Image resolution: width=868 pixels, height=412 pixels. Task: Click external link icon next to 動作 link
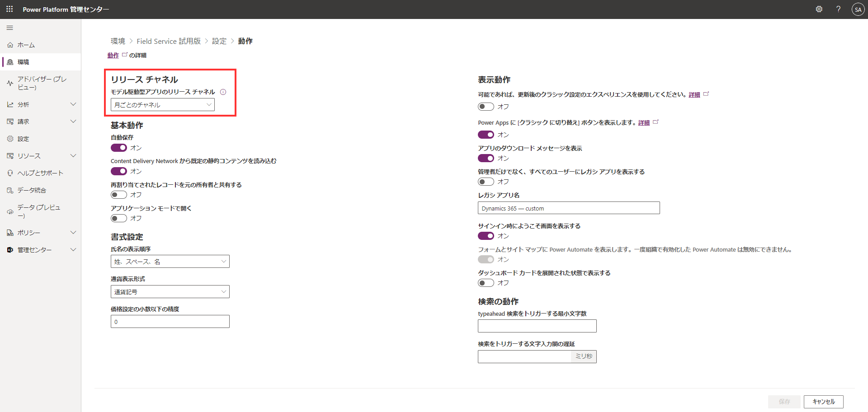125,55
